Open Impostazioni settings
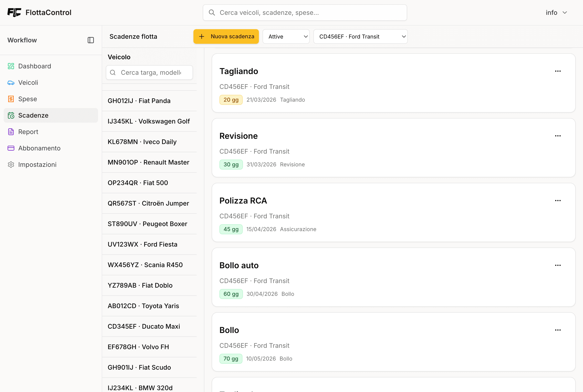The image size is (583, 392). point(37,165)
